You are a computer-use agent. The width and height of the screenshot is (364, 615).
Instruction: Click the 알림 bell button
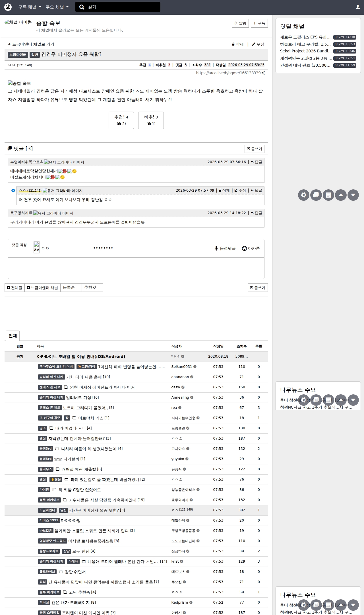tap(241, 23)
